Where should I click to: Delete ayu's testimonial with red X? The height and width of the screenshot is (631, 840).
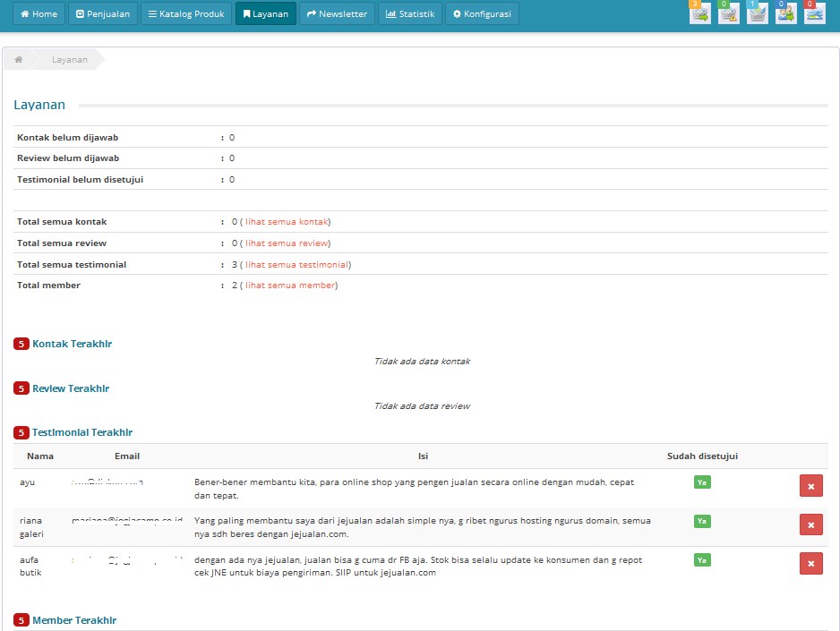[810, 486]
